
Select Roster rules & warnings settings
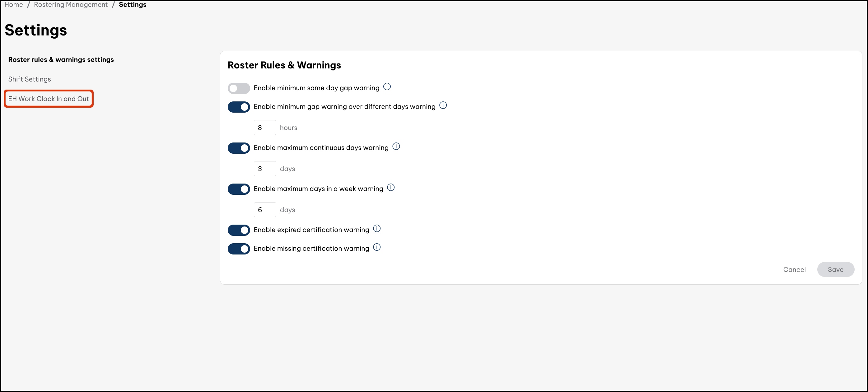pyautogui.click(x=61, y=60)
